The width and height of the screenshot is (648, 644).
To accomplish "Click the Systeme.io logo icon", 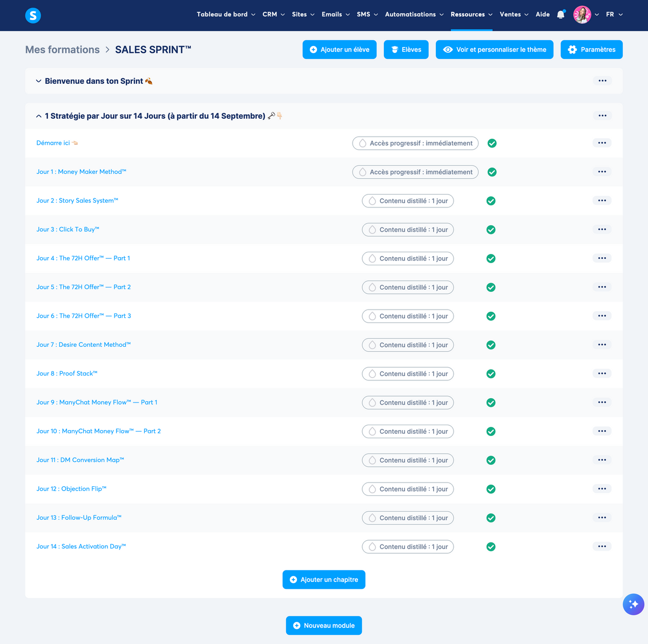I will [33, 16].
